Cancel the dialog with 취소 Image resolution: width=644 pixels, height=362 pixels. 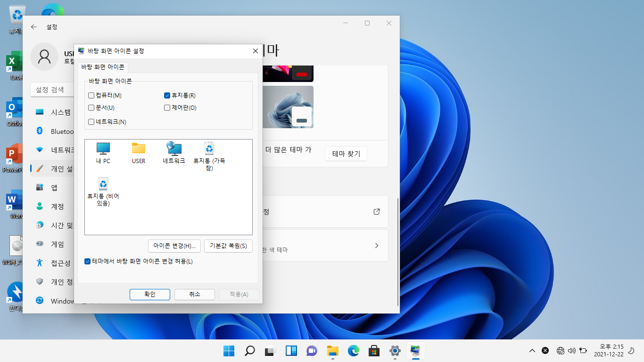click(195, 294)
